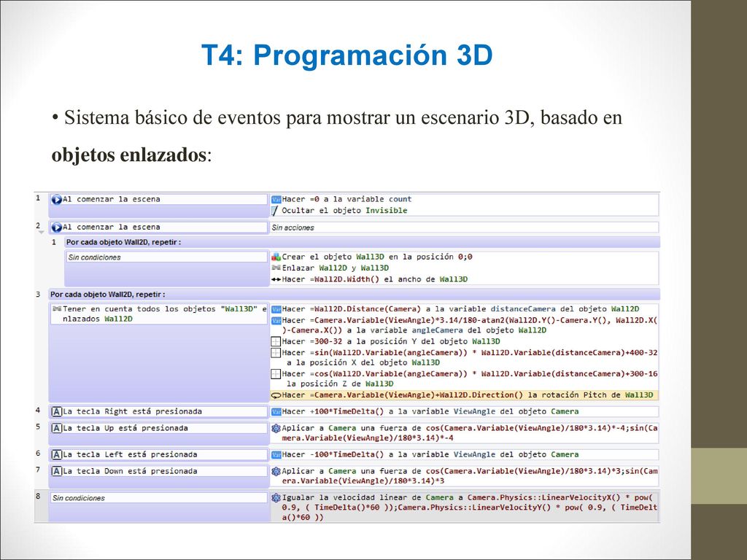The image size is (747, 560).
Task: Click rotation icon beside 'rotación Pitch de Wall3D'
Action: coord(276,395)
